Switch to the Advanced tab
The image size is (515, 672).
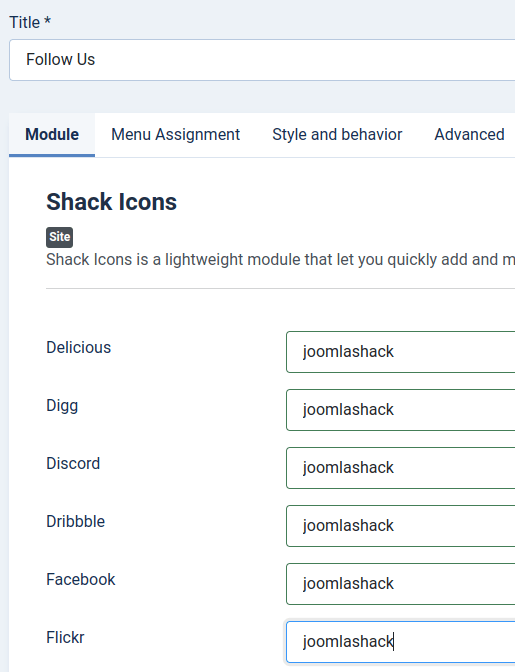click(x=469, y=135)
